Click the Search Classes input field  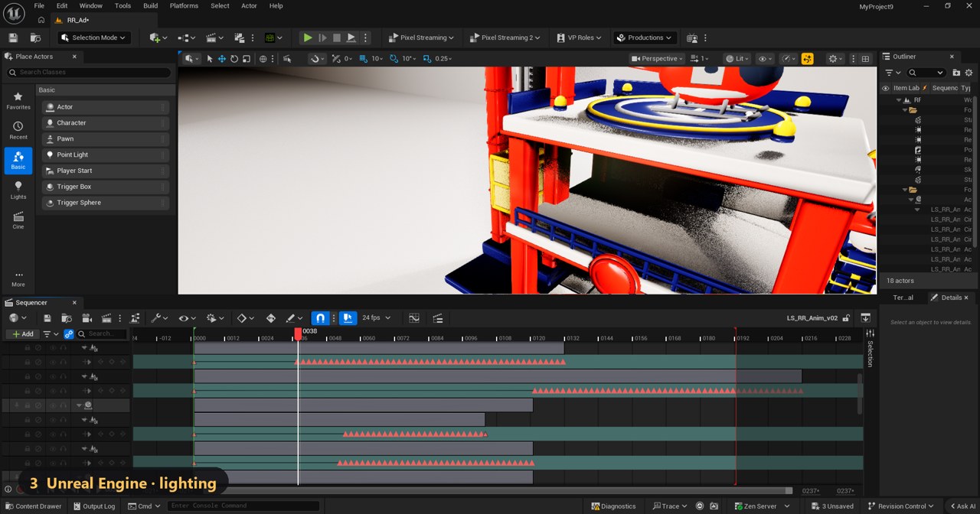[89, 73]
